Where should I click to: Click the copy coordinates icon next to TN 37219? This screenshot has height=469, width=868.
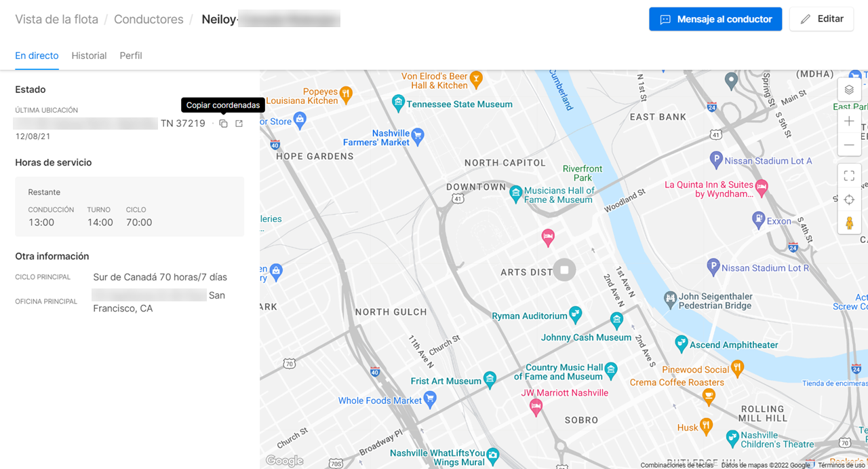pos(223,123)
